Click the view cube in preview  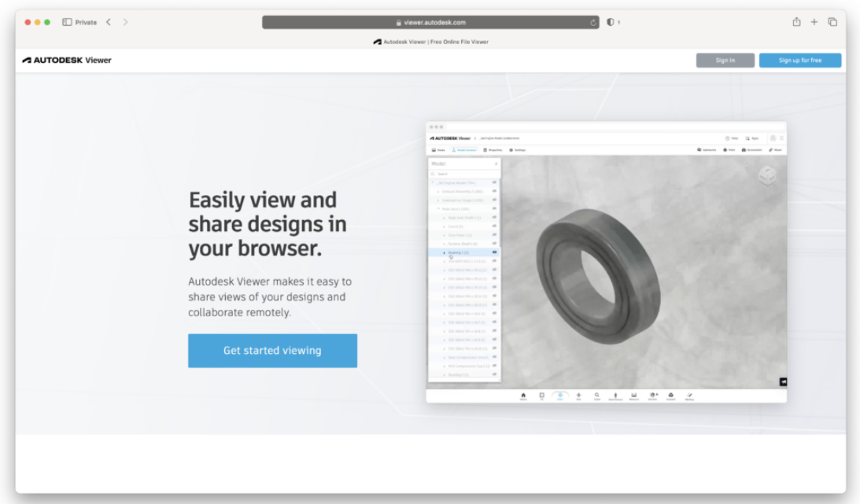(x=767, y=176)
